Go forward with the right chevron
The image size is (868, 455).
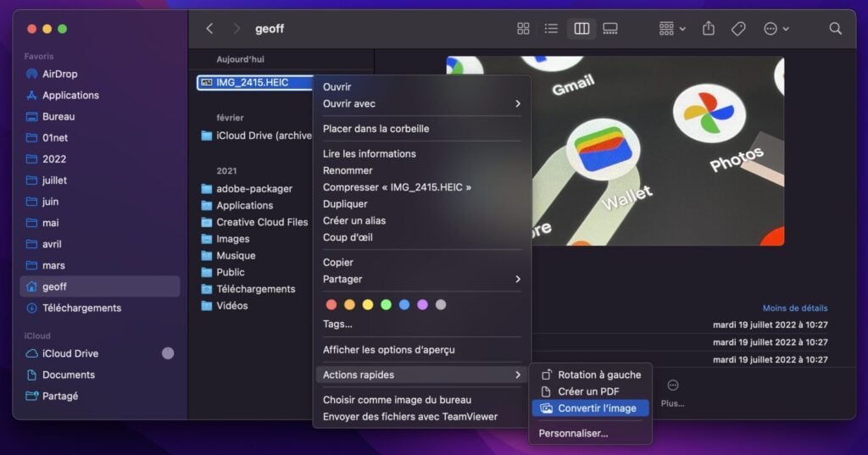point(236,29)
